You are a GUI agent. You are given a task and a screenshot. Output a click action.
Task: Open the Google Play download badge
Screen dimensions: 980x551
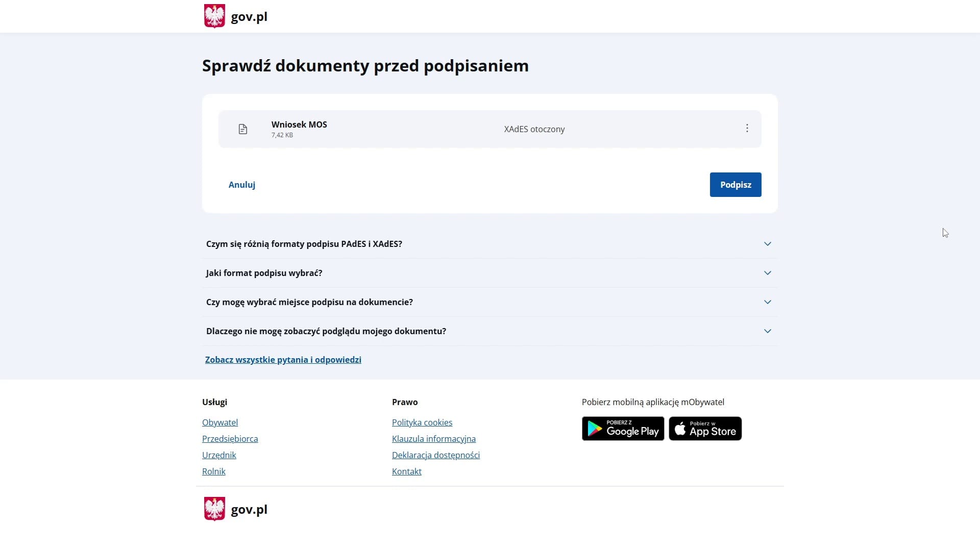pyautogui.click(x=623, y=429)
